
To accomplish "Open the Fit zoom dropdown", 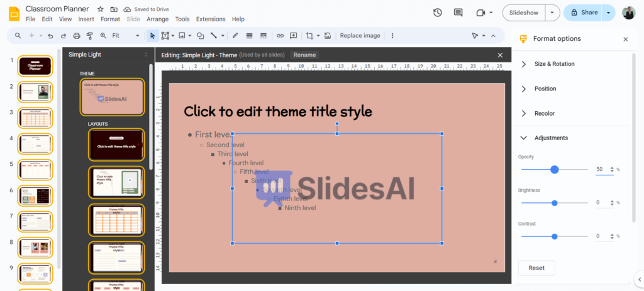I will [125, 36].
